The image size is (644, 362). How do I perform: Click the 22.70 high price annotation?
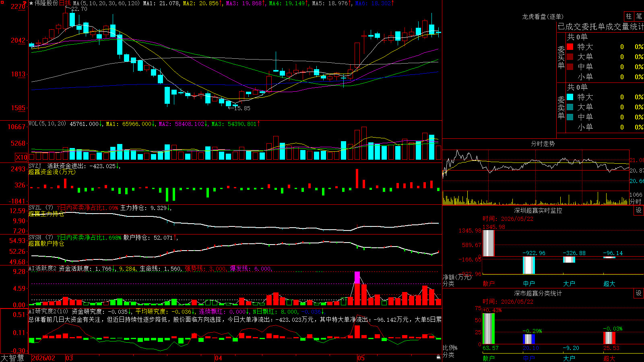[79, 9]
